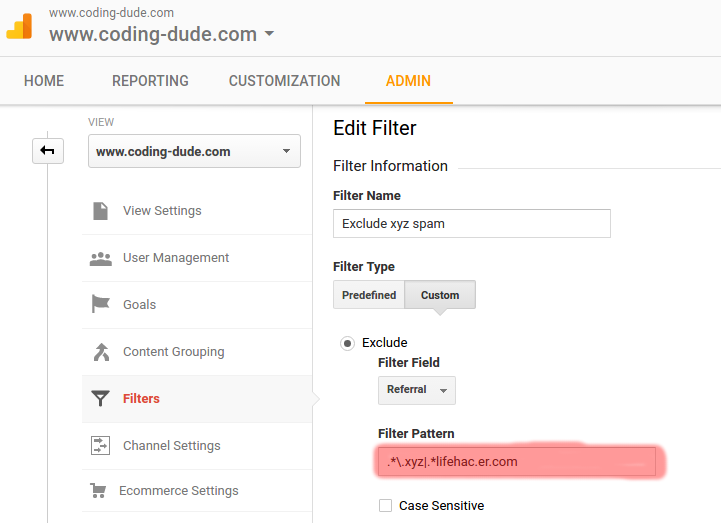The image size is (721, 523).
Task: Go to the REPORTING tab
Action: (150, 81)
